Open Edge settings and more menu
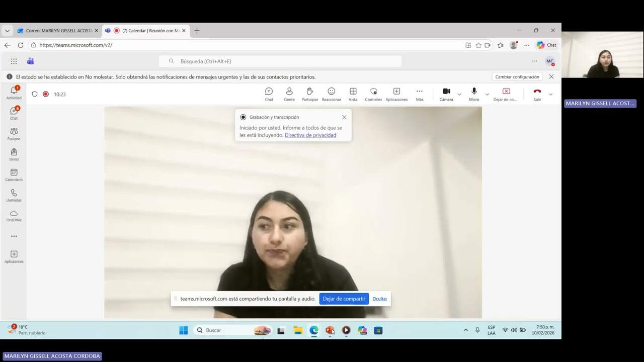The width and height of the screenshot is (644, 362). (527, 45)
